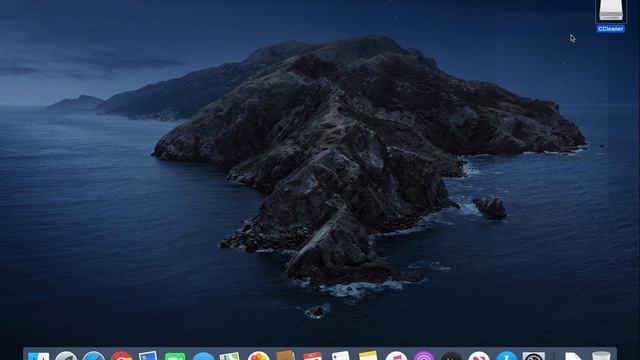Open Finder from the Dock
The image size is (640, 360).
[39, 356]
